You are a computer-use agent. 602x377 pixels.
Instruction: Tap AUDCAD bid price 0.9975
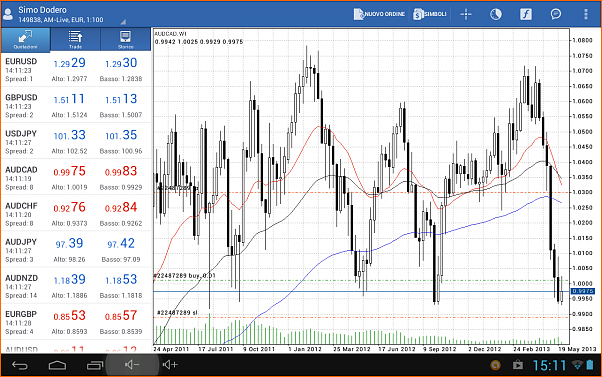coord(69,171)
